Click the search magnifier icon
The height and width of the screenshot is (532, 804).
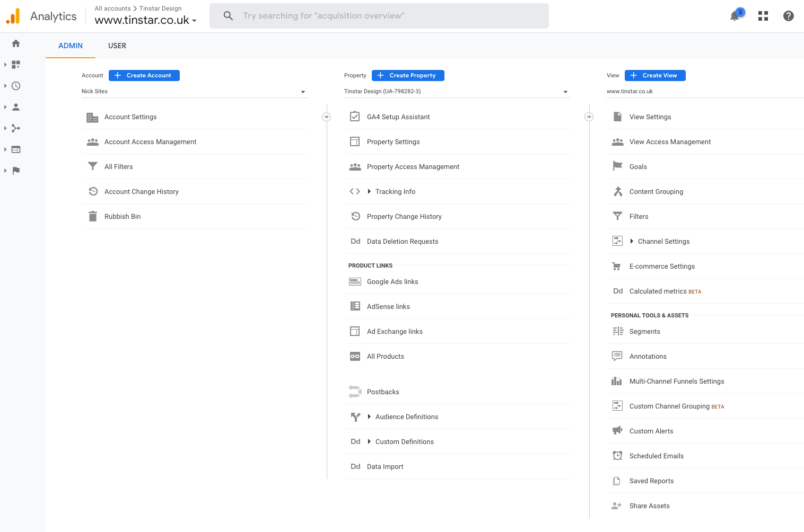click(228, 16)
